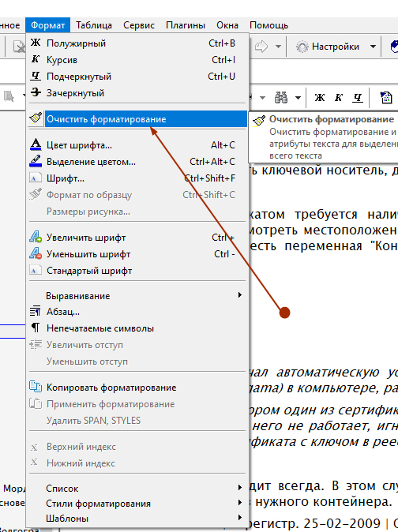Click the Underline toolbar button Ч
The width and height of the screenshot is (398, 532).
tap(357, 98)
